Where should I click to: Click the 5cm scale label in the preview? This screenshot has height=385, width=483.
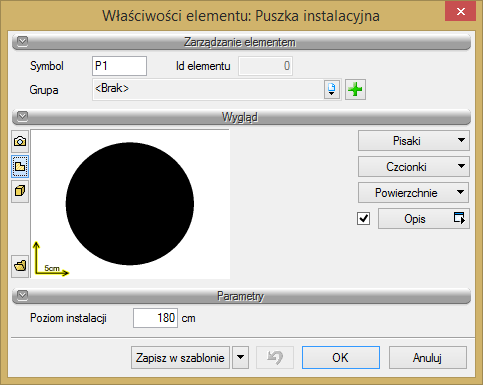pyautogui.click(x=52, y=268)
